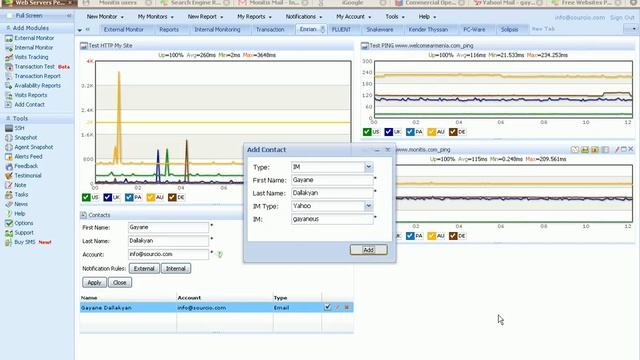Switch to the External Monitor tab
Viewport: 640px width, 360px height.
(x=124, y=29)
